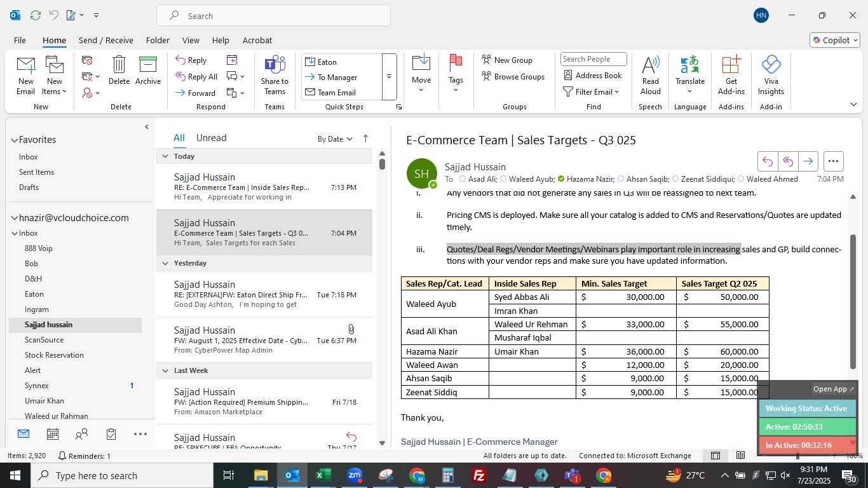Switch to Reading view in status bar
Image resolution: width=868 pixels, height=488 pixels.
point(741,456)
